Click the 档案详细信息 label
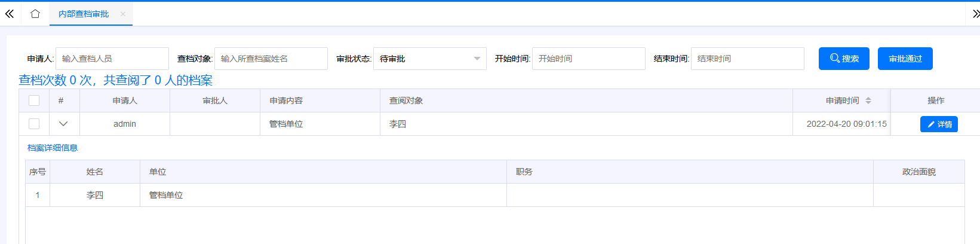The height and width of the screenshot is (244, 980). (53, 148)
